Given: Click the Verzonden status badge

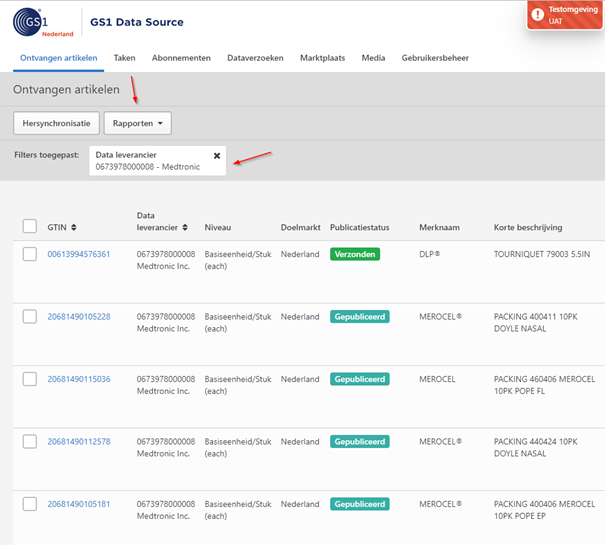Looking at the screenshot, I should [355, 254].
